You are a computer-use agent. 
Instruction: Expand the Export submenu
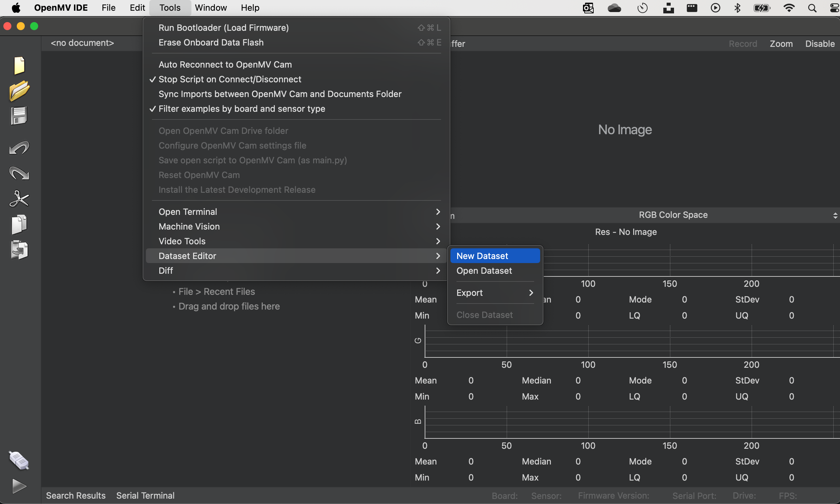coord(495,293)
